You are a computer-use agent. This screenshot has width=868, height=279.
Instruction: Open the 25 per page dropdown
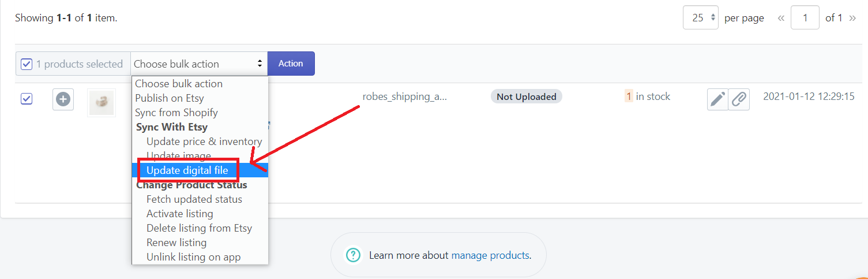[700, 18]
